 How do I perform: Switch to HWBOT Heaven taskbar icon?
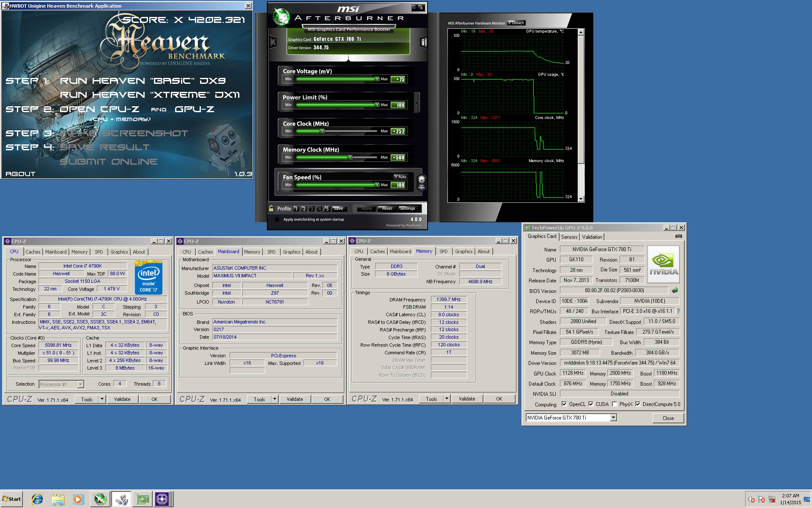121,499
